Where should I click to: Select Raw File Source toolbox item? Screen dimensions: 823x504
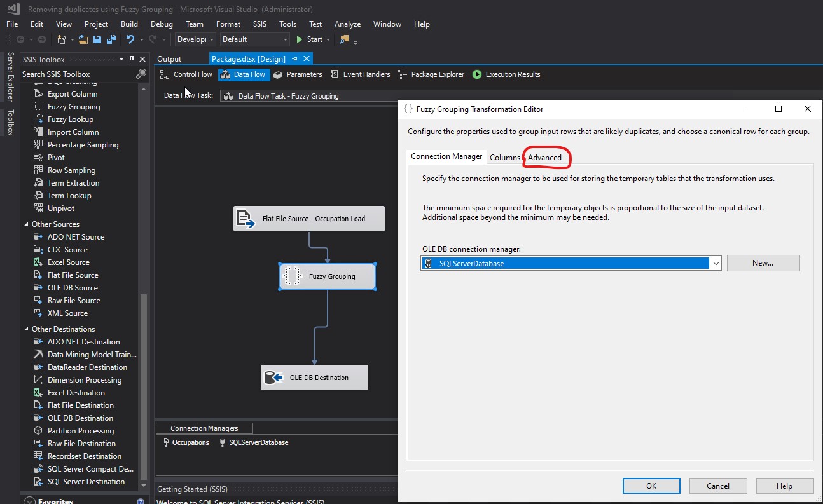point(74,301)
